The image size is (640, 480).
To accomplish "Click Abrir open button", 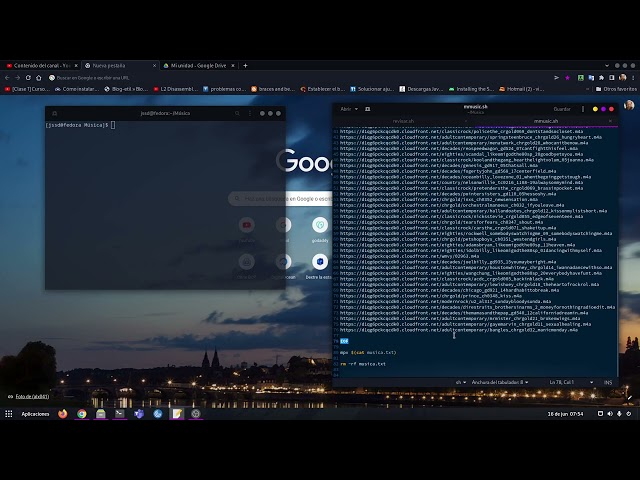I will coord(346,109).
